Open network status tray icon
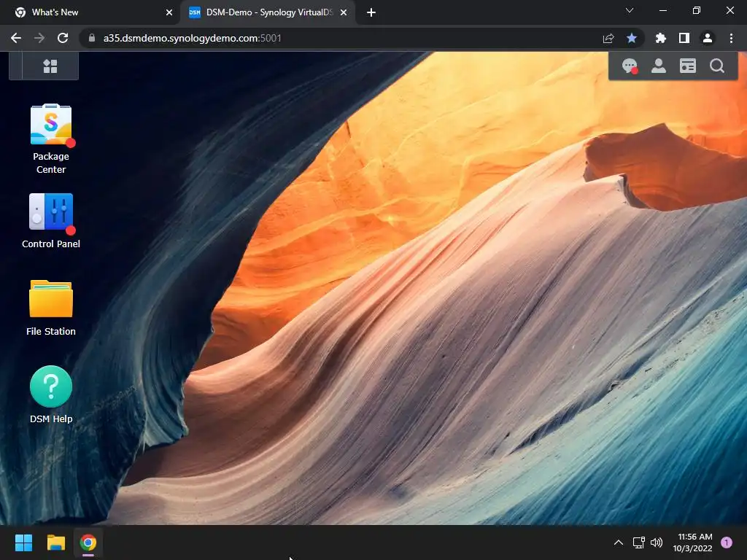This screenshot has height=560, width=747. point(638,542)
